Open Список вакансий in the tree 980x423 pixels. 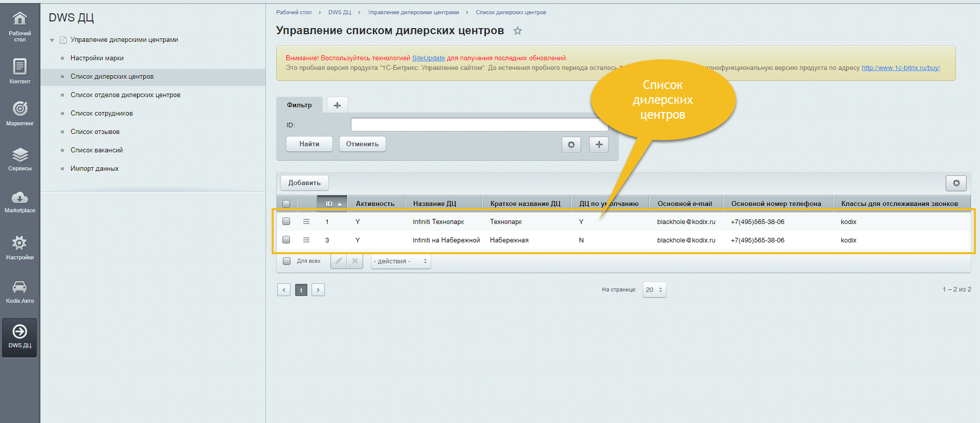click(x=97, y=150)
